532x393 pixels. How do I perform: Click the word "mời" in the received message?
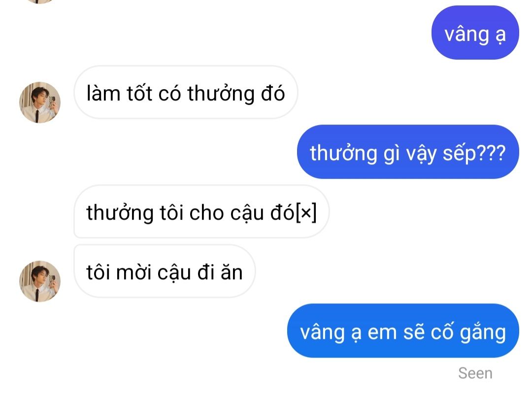(x=133, y=272)
